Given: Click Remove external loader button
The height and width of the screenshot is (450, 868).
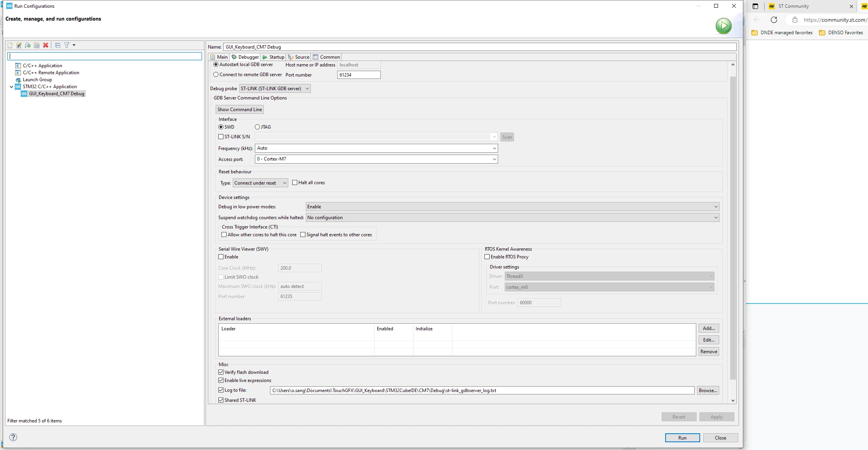Looking at the screenshot, I should [709, 352].
